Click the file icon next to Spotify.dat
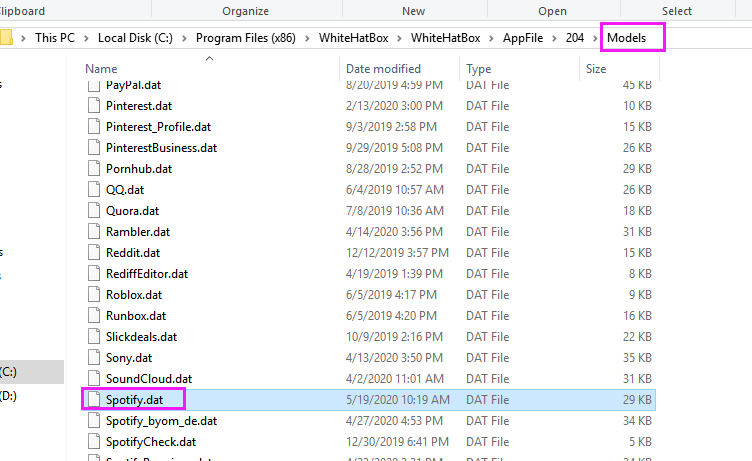 coord(93,400)
